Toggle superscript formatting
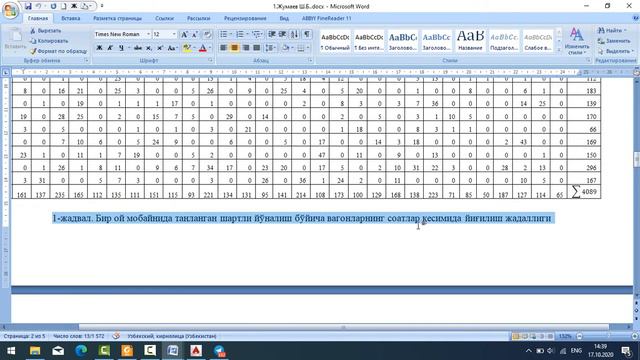 [x=160, y=48]
